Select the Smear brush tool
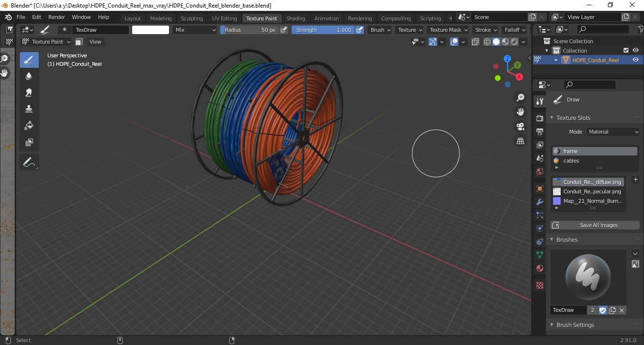The height and width of the screenshot is (345, 644). 29,92
